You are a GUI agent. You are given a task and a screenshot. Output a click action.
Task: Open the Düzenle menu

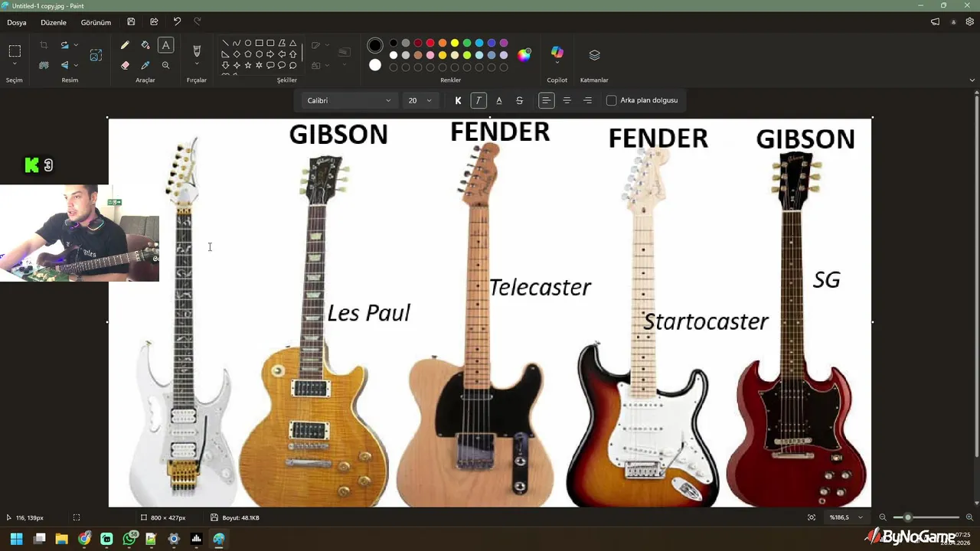click(x=54, y=22)
